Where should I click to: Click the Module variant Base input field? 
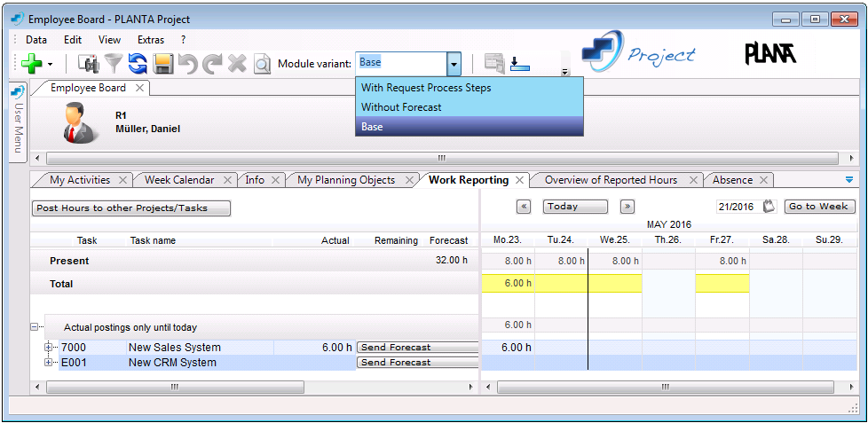pos(401,64)
